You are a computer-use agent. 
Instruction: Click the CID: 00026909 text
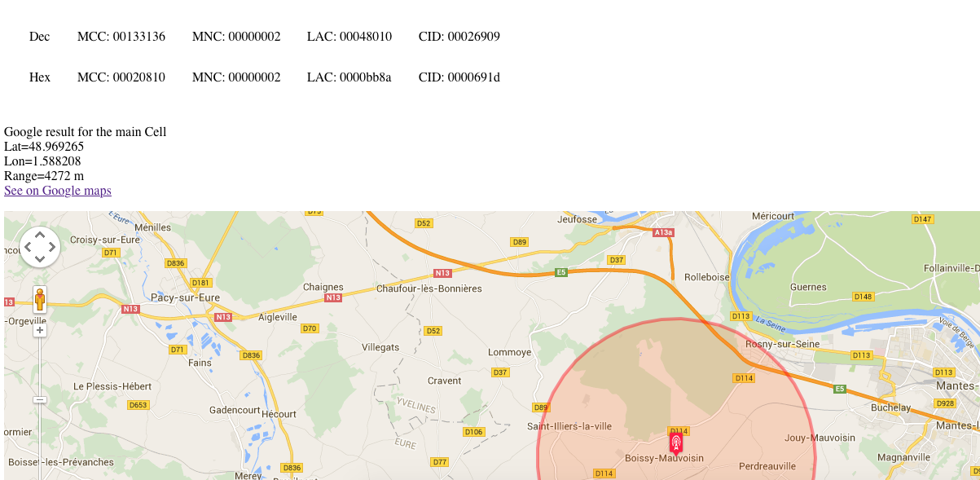coord(459,37)
